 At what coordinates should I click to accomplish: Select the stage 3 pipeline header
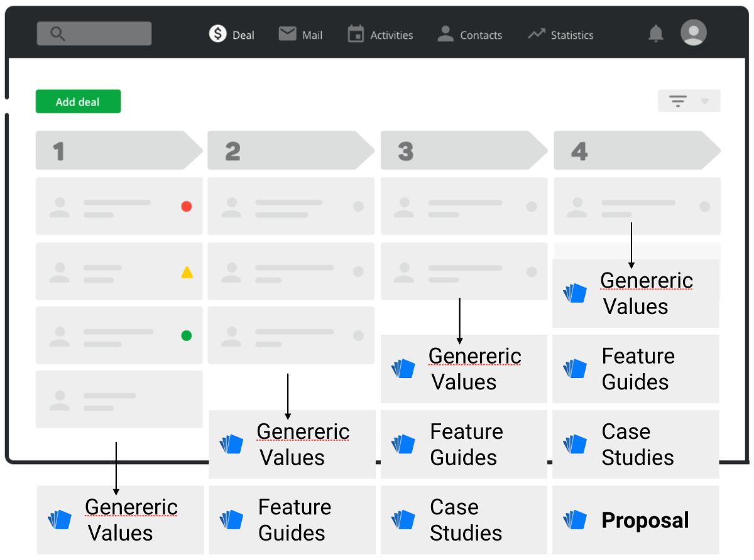coord(464,150)
